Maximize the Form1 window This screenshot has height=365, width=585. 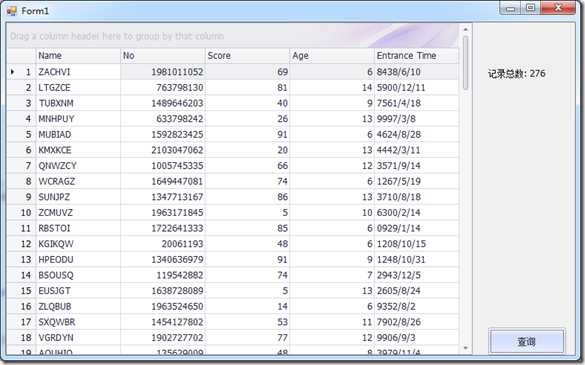pyautogui.click(x=531, y=8)
